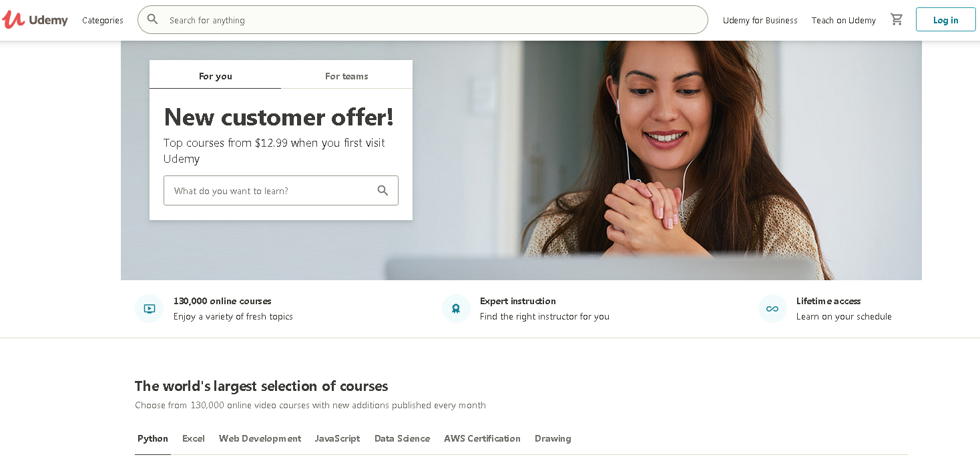
Task: Open the shopping cart
Action: (897, 19)
